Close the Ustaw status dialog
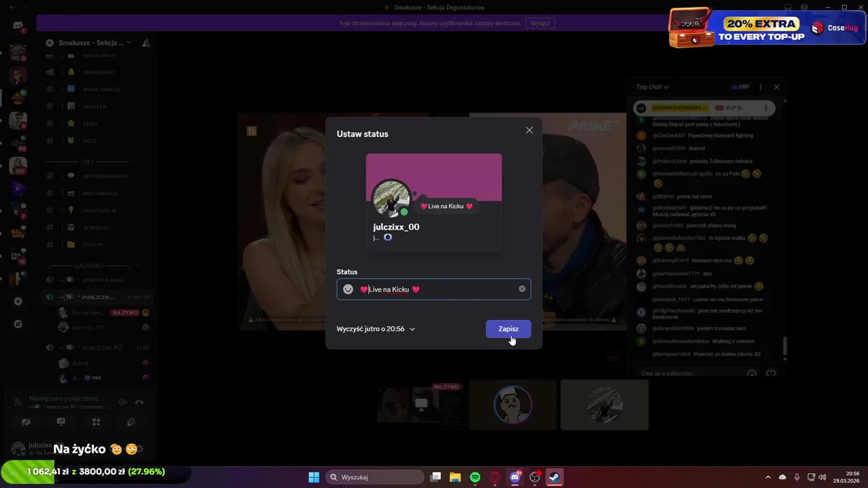Screen dimensions: 868x488 (529, 130)
